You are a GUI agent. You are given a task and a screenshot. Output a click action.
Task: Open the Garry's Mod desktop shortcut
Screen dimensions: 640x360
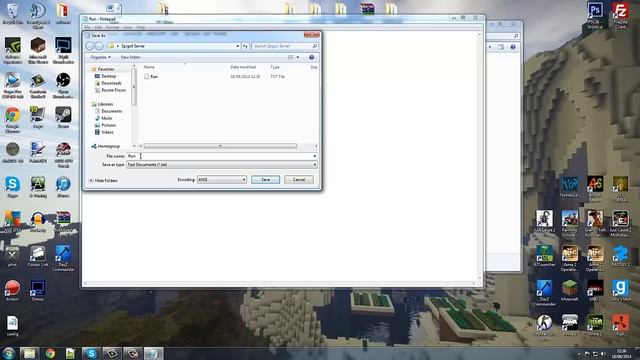(620, 290)
